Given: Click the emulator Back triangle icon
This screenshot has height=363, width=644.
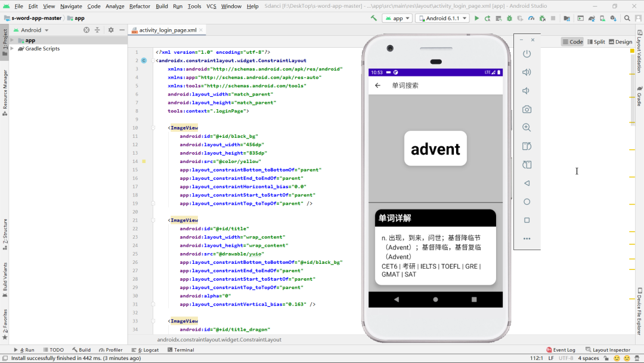Looking at the screenshot, I should click(527, 183).
